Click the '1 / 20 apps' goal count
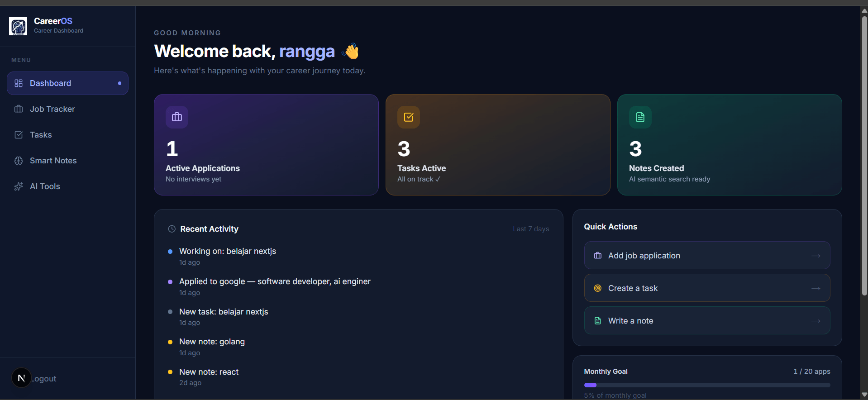Image resolution: width=868 pixels, height=400 pixels. pyautogui.click(x=812, y=371)
